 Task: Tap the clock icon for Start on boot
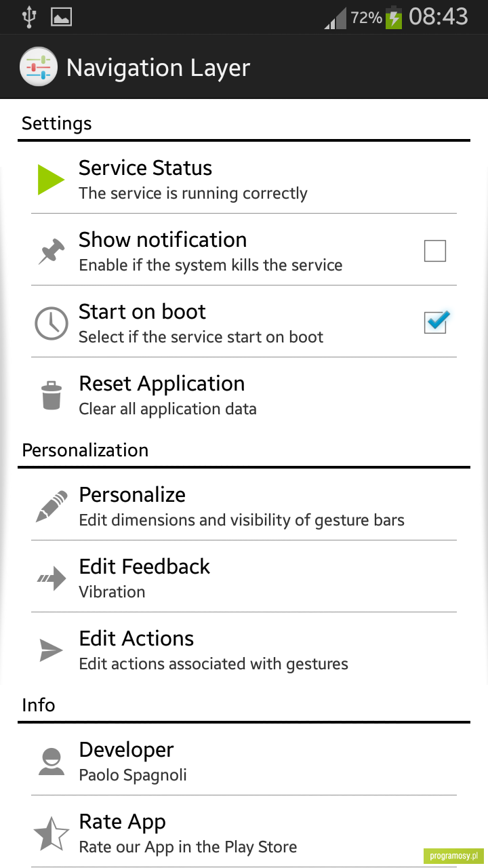click(x=52, y=323)
